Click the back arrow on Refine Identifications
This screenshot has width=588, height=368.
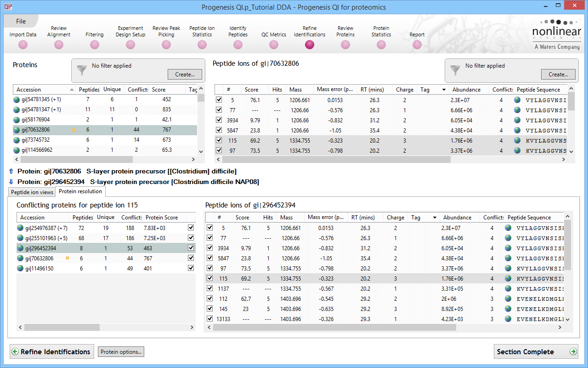point(15,351)
